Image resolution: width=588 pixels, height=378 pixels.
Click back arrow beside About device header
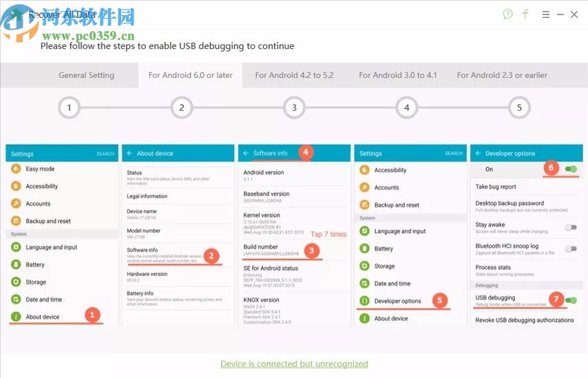[x=129, y=153]
